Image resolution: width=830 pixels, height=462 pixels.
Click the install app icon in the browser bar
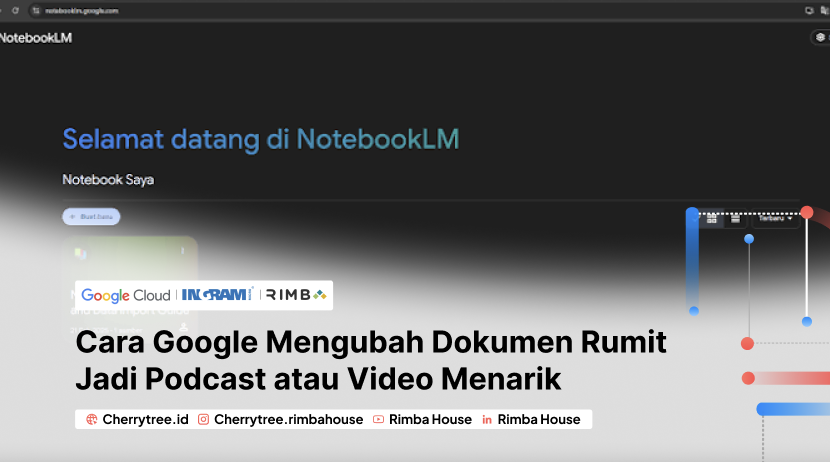[809, 11]
